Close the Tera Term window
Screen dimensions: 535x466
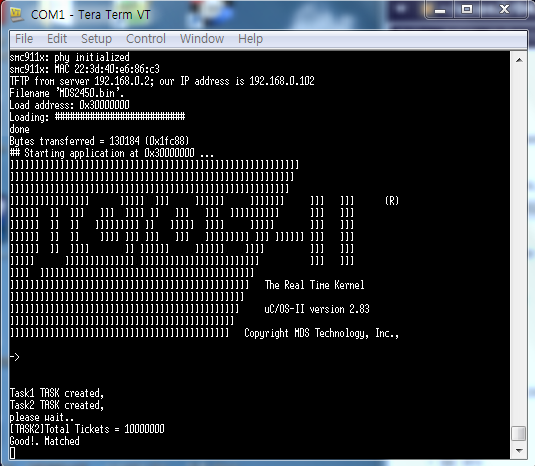coord(504,10)
